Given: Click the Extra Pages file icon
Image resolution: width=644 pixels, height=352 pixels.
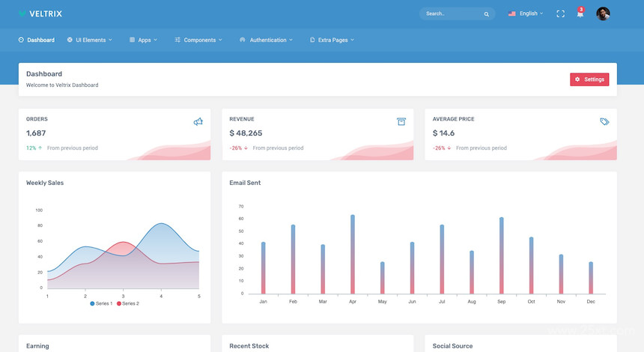Looking at the screenshot, I should [312, 40].
